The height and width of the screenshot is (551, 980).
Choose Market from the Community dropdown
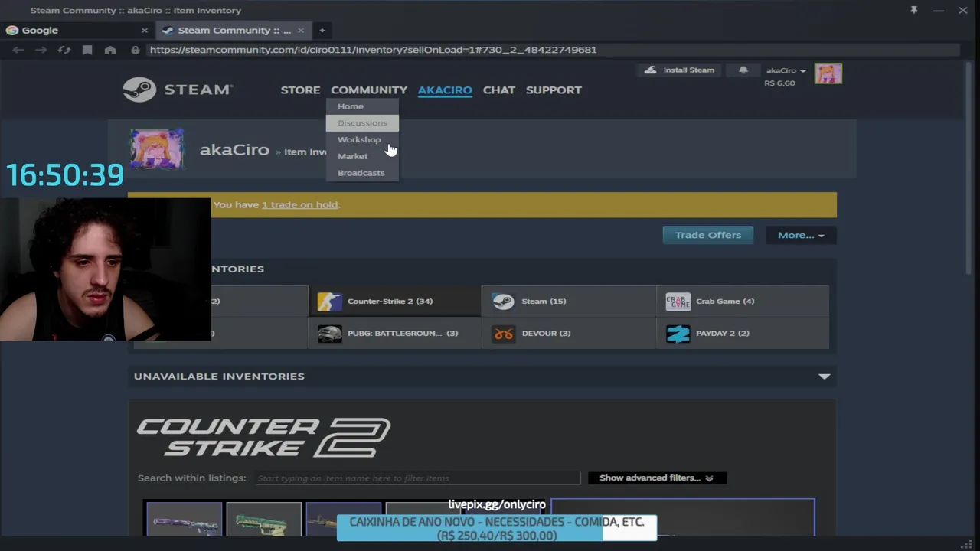(x=362, y=156)
